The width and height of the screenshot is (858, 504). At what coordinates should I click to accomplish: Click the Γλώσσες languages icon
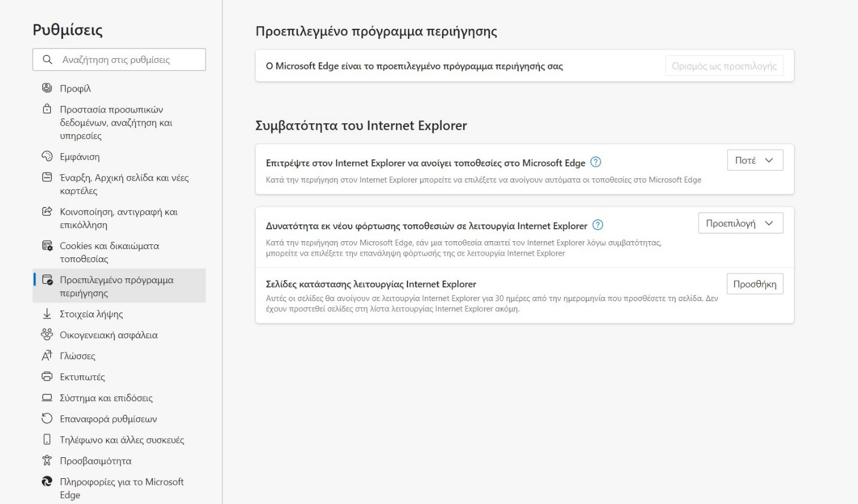pos(47,356)
